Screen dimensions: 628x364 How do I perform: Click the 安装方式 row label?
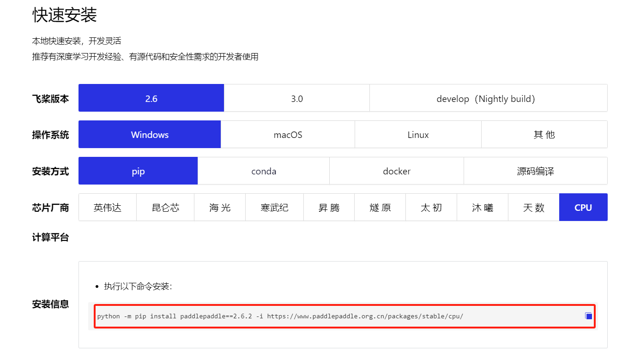click(50, 171)
